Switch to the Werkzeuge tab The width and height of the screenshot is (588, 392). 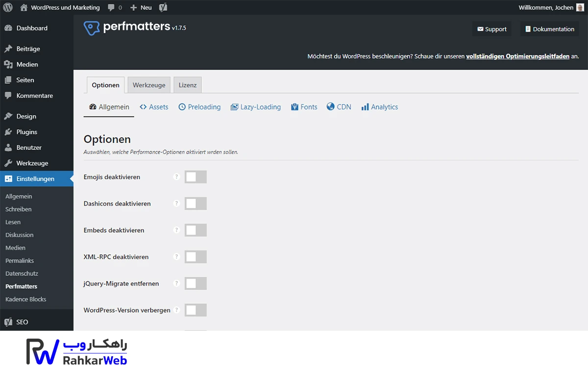(x=149, y=85)
